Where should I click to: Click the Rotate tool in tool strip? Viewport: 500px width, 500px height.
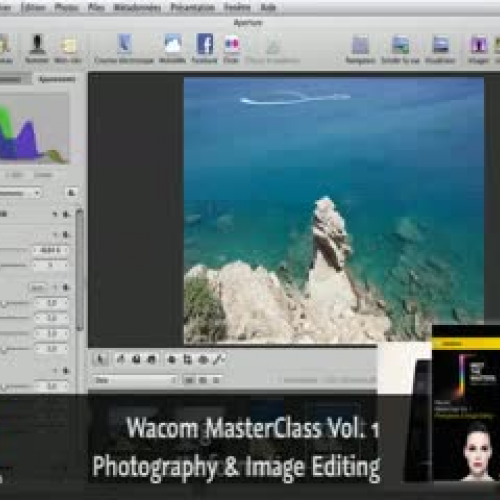pos(120,359)
